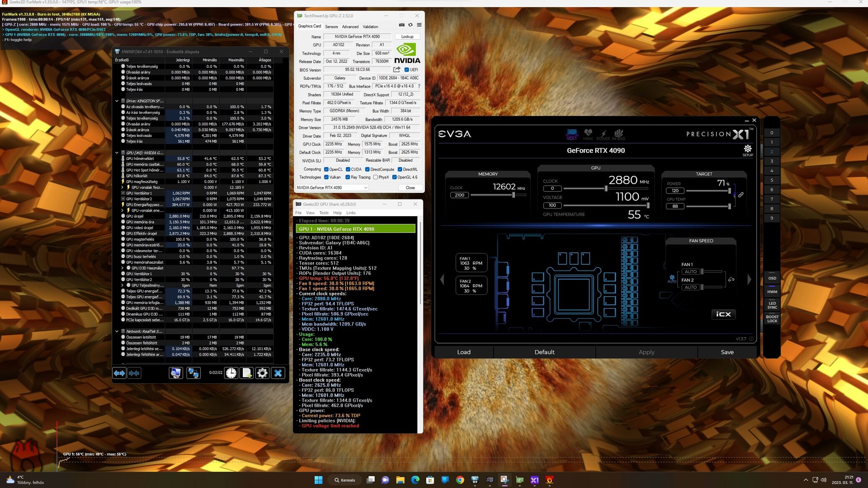Toggle the DirectCompute checkbox
This screenshot has height=488, width=868.
[x=367, y=169]
